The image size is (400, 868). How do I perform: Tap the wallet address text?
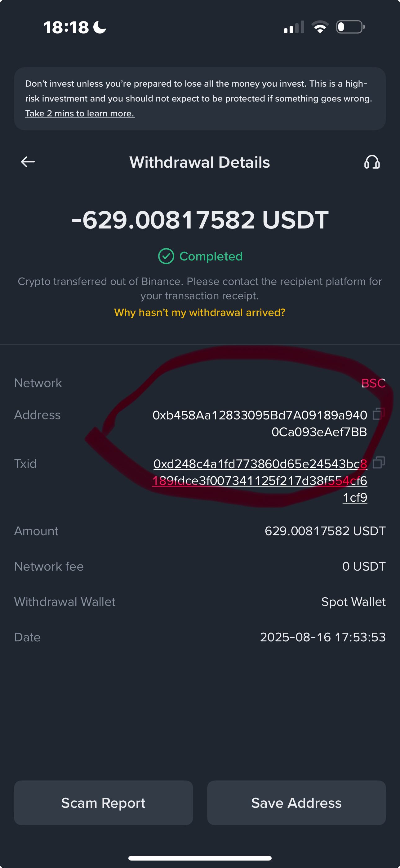coord(260,423)
